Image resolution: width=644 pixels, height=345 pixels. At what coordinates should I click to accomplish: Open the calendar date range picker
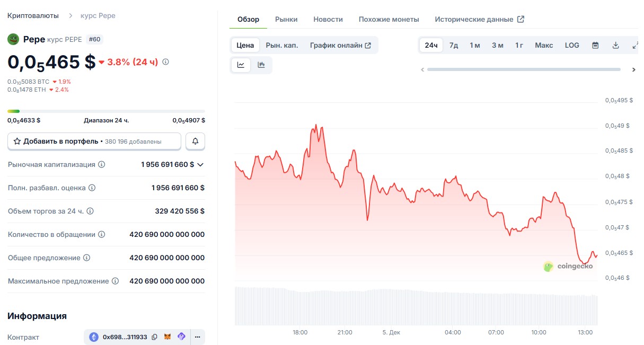(595, 45)
